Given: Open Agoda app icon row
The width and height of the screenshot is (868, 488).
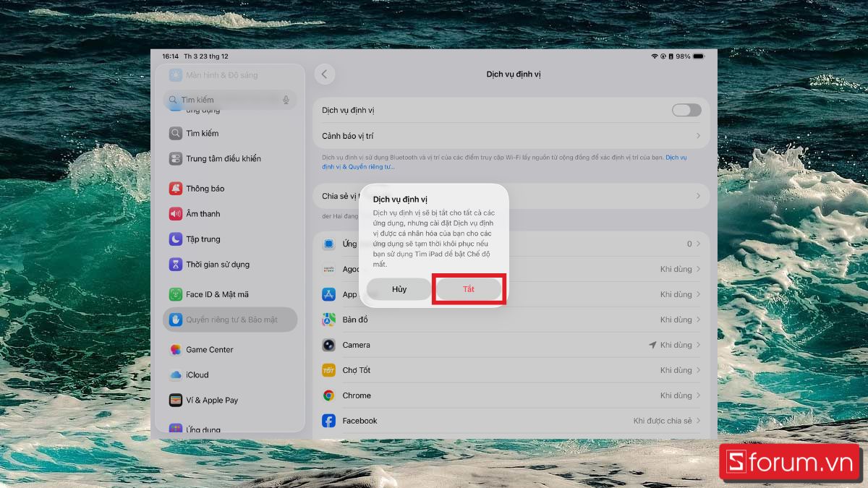Looking at the screenshot, I should point(328,269).
